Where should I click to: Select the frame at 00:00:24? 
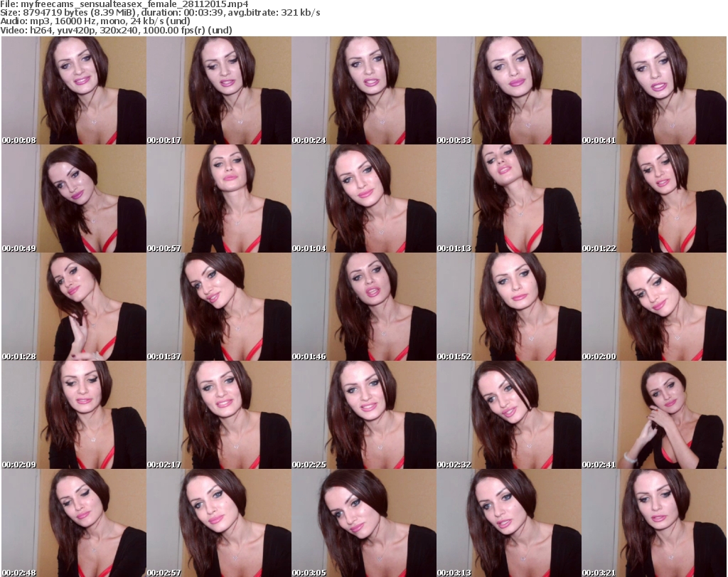364,90
